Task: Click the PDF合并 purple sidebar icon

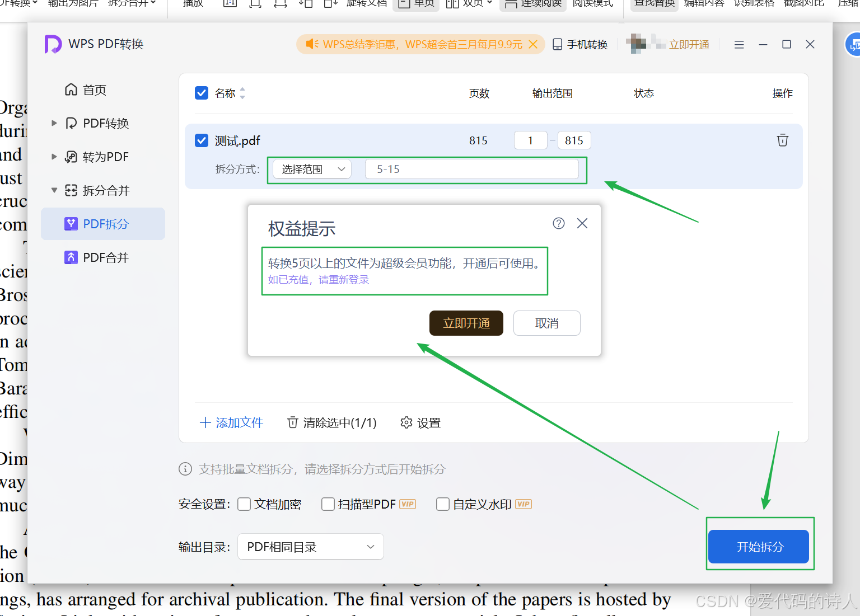Action: (x=71, y=257)
